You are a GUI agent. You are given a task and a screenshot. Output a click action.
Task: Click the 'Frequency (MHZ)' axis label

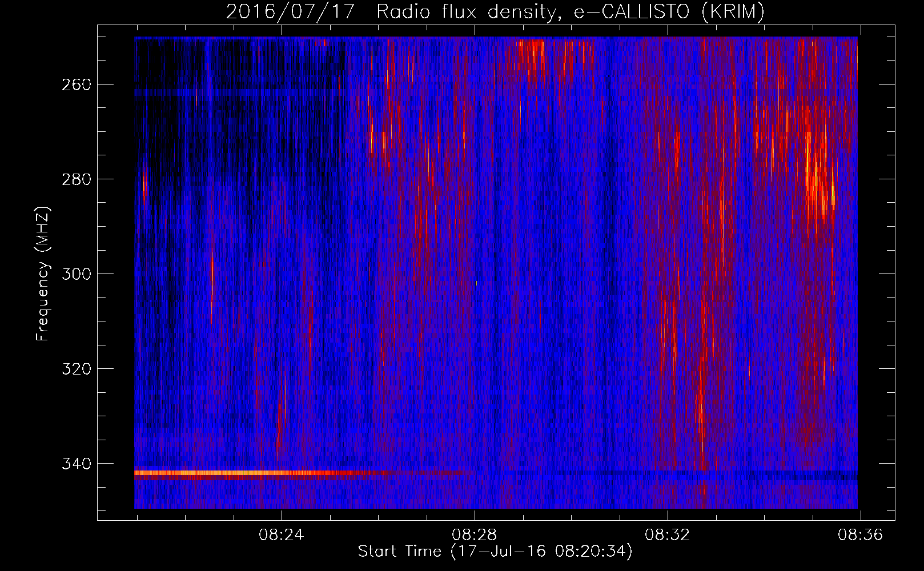43,274
